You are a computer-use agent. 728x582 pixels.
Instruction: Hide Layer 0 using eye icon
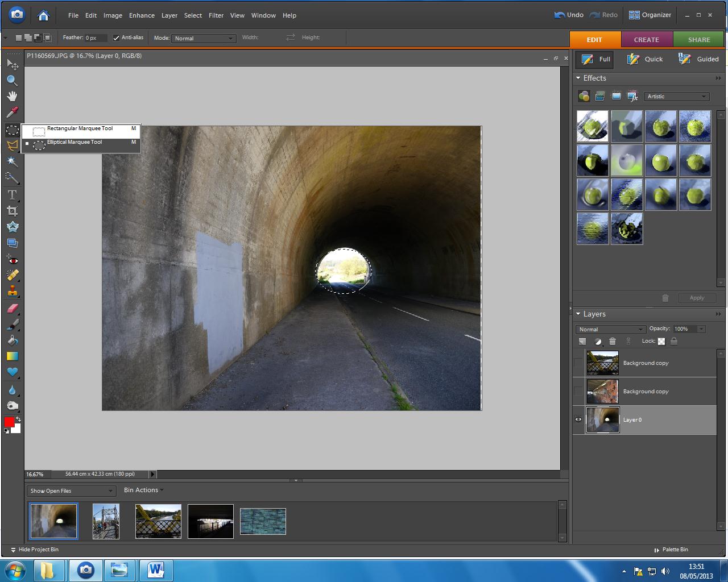click(x=578, y=420)
